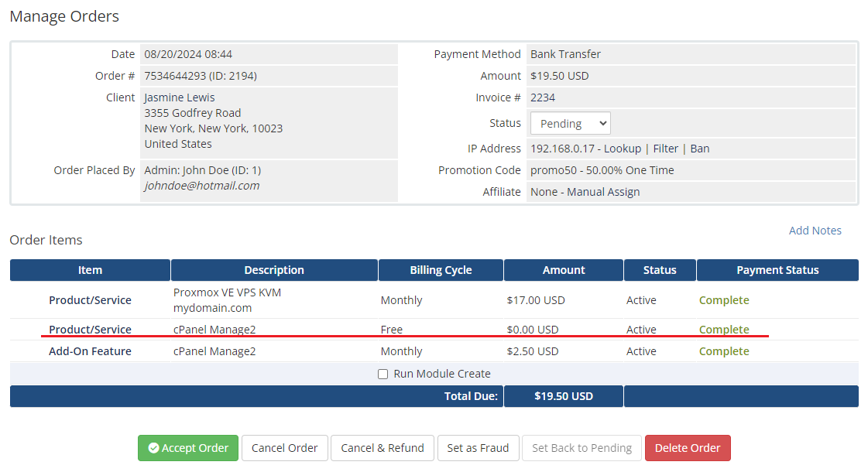The height and width of the screenshot is (472, 868).
Task: Select the Amount column header
Action: (564, 270)
